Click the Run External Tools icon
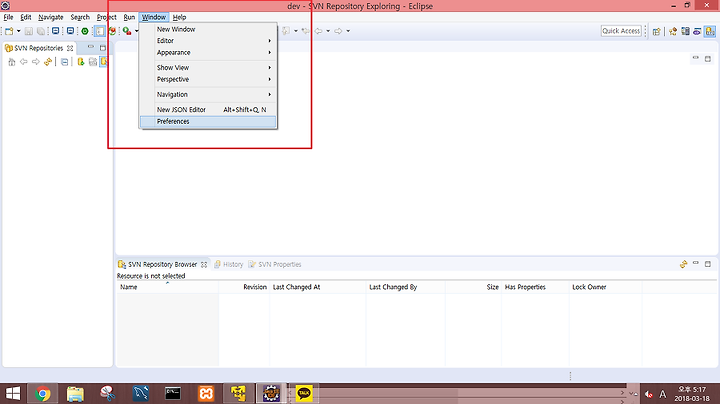720x404 pixels. (x=127, y=31)
